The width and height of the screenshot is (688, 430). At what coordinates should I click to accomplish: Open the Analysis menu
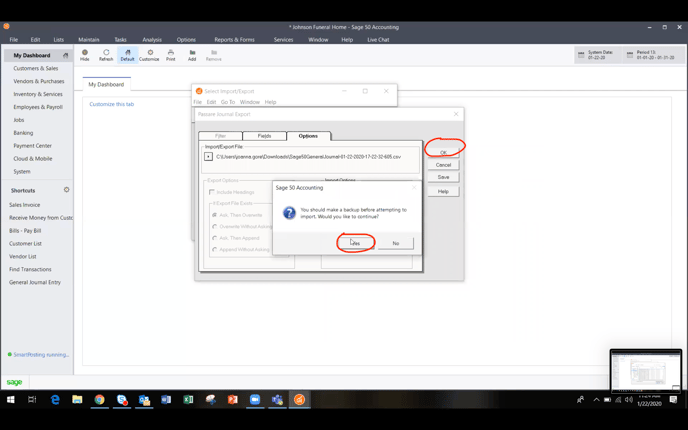tap(152, 39)
